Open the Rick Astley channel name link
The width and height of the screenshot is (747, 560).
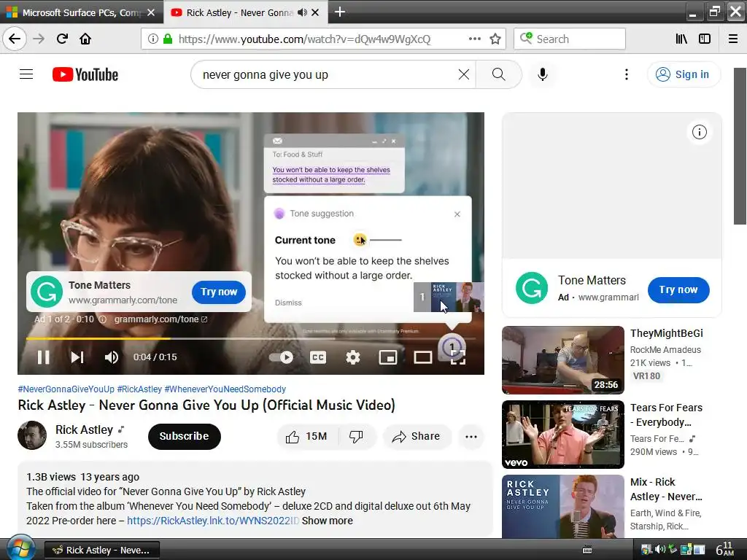click(x=84, y=429)
